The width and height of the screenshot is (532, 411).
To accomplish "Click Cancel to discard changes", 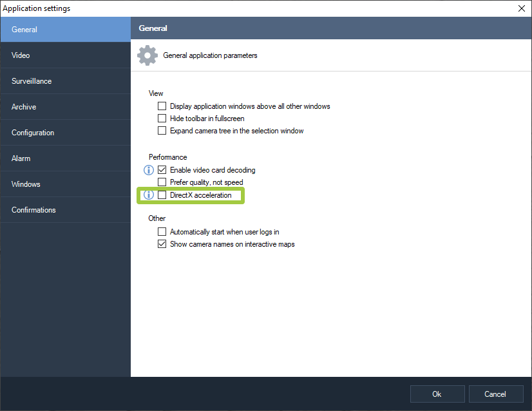I will 495,394.
